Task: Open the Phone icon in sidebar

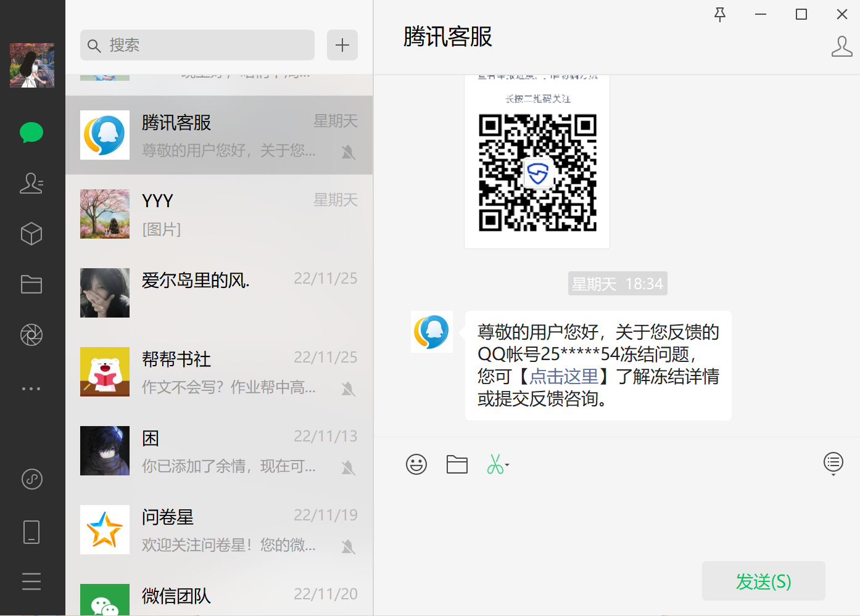Action: 31,532
